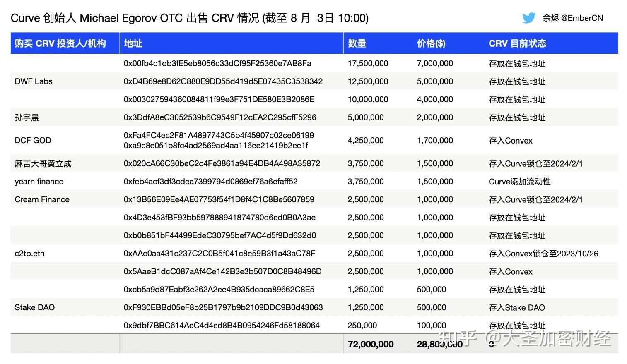This screenshot has height=364, width=627.
Task: Click quantity 5,000,000
Action: (366, 117)
